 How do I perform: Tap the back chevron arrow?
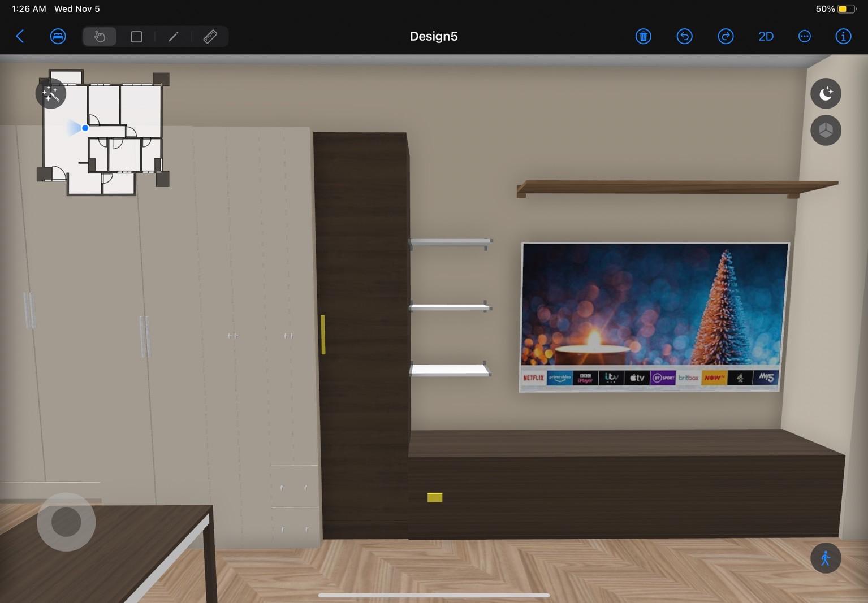(20, 37)
